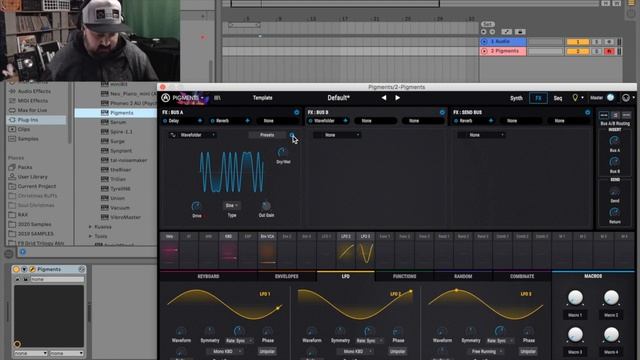
Task: Toggle Pigments device on/off in Ableton
Action: click(16, 269)
